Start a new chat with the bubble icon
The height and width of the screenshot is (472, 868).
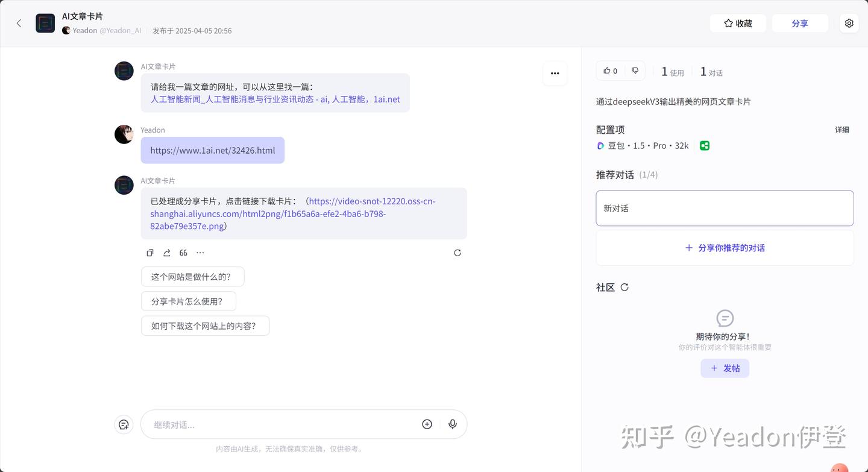(x=124, y=424)
